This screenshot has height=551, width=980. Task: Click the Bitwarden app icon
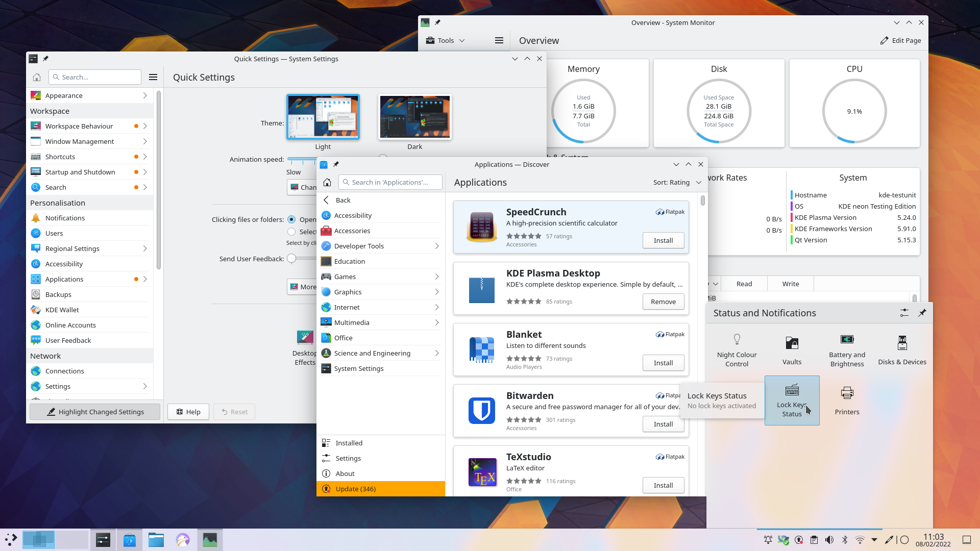481,410
